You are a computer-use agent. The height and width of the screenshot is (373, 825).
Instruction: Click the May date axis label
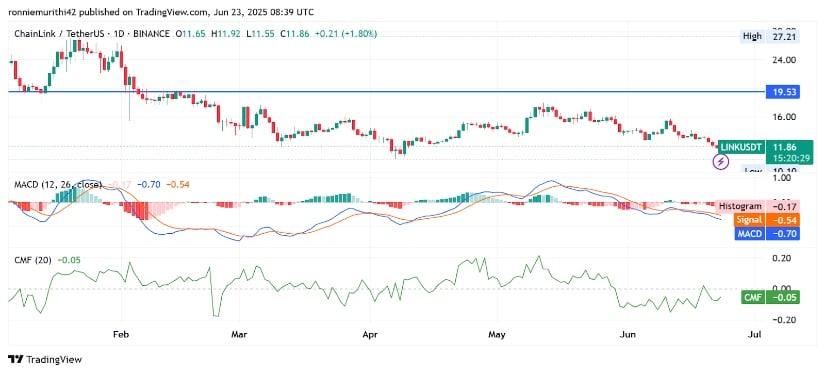[x=497, y=335]
